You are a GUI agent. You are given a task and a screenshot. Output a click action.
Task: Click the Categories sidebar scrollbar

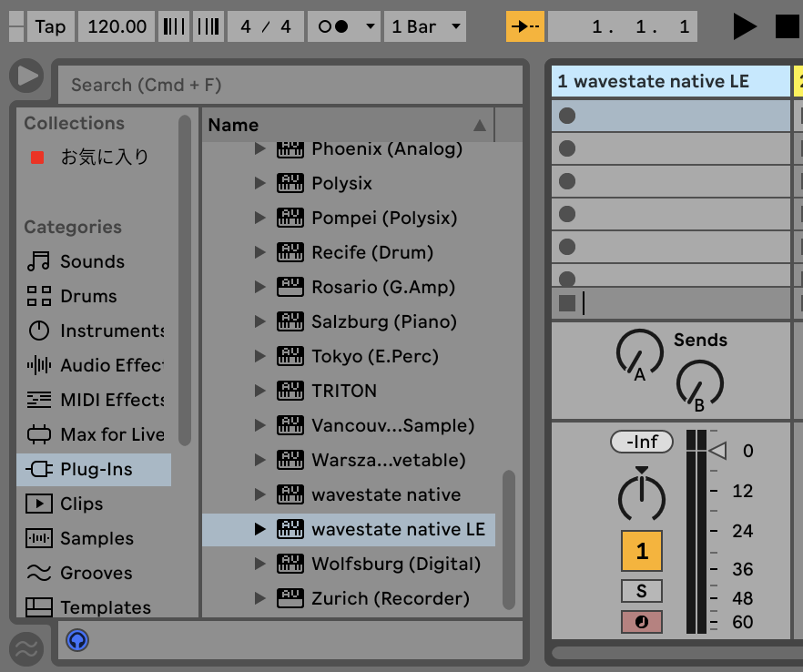[x=185, y=280]
